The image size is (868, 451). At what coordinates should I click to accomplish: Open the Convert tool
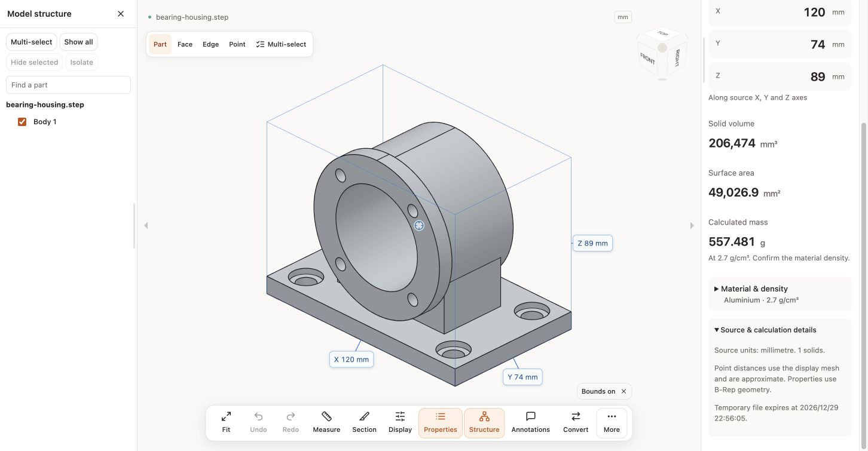click(x=576, y=422)
